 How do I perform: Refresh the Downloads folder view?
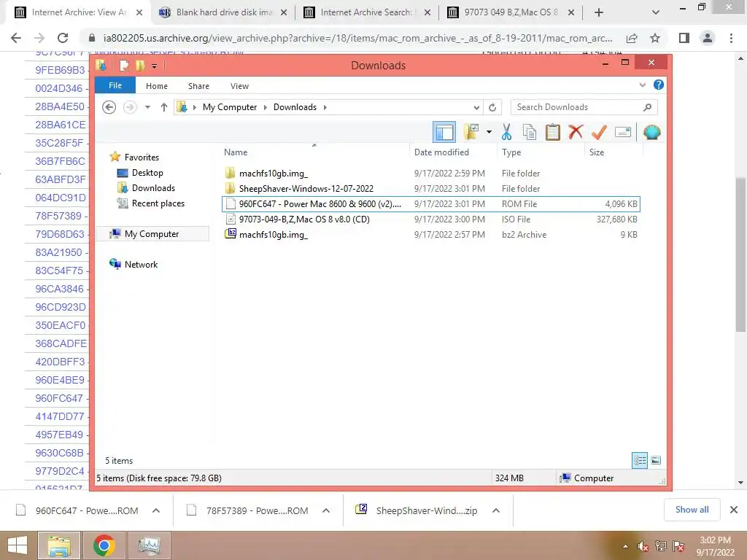point(492,107)
